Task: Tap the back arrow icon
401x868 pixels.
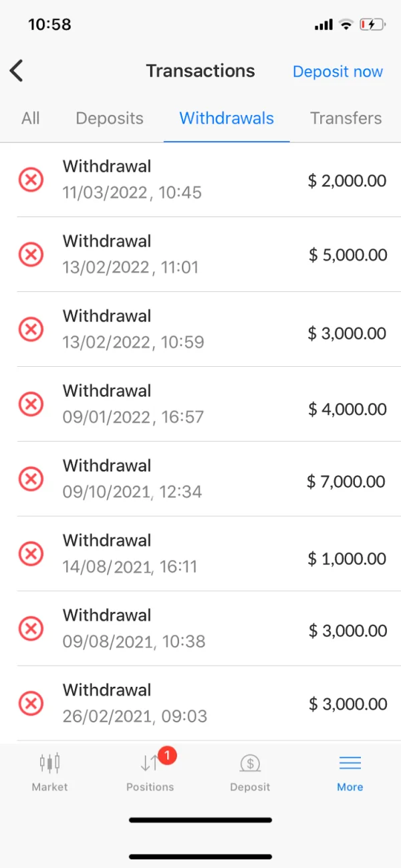Action: [17, 71]
